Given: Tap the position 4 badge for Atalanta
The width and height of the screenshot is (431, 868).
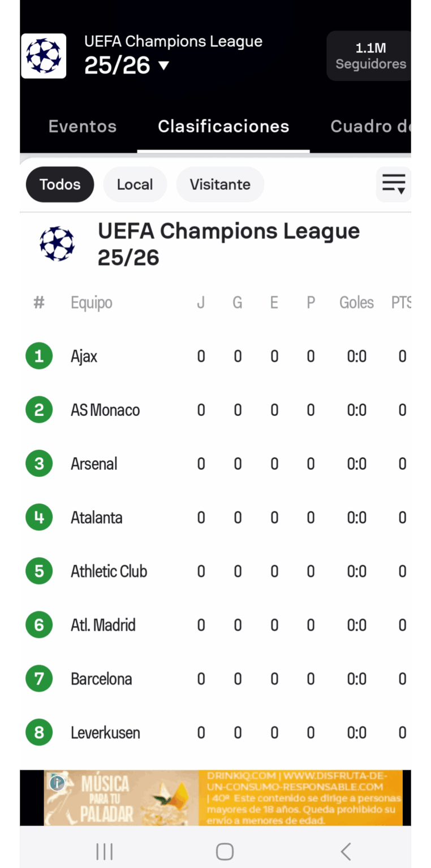Looking at the screenshot, I should [x=39, y=518].
